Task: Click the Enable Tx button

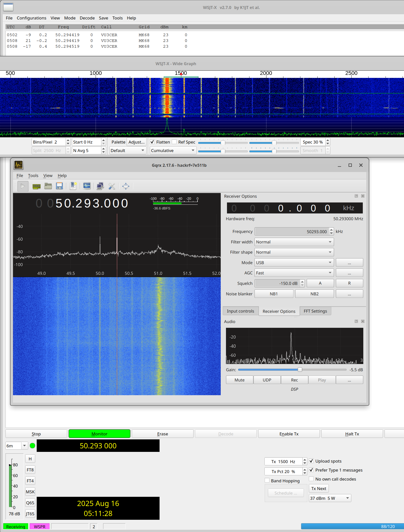Action: 289,434
